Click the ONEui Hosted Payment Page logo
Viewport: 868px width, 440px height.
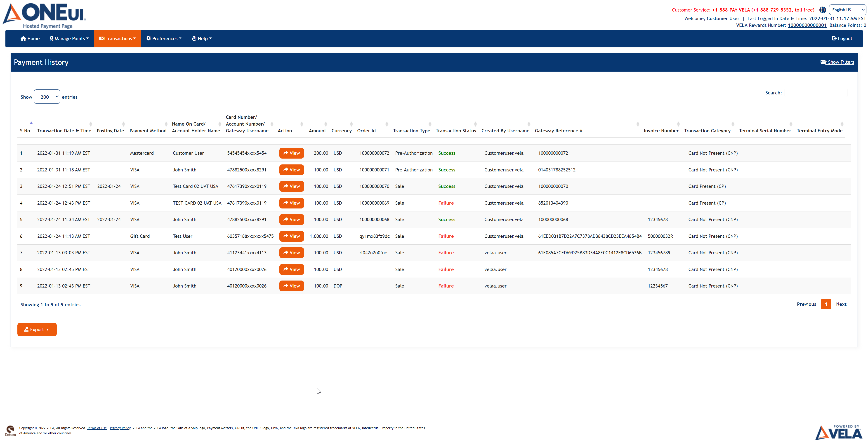pos(44,16)
